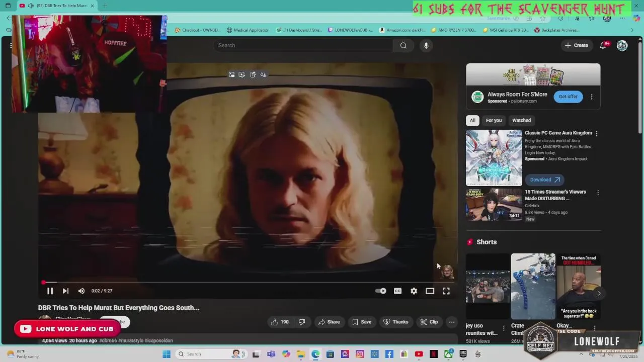Show next Shorts with the arrow
The image size is (644, 362).
599,293
